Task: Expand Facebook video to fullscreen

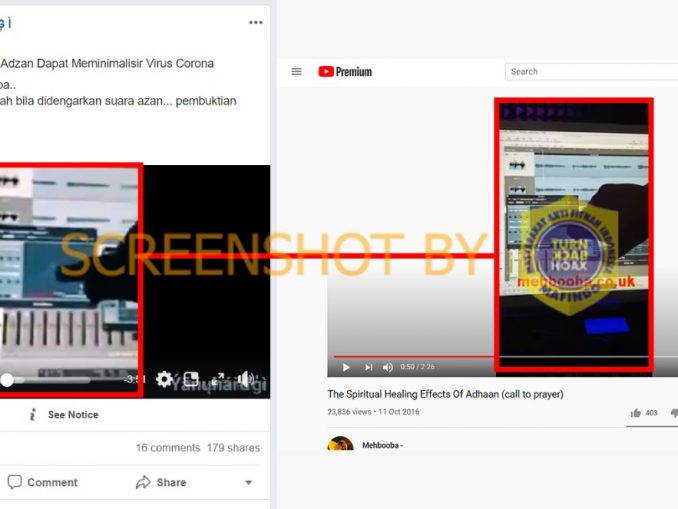Action: (x=217, y=379)
